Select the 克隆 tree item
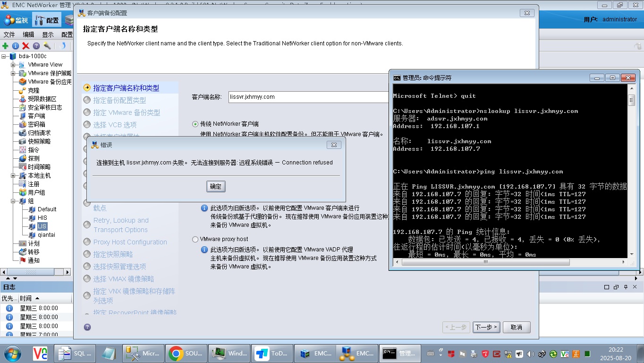 click(34, 90)
